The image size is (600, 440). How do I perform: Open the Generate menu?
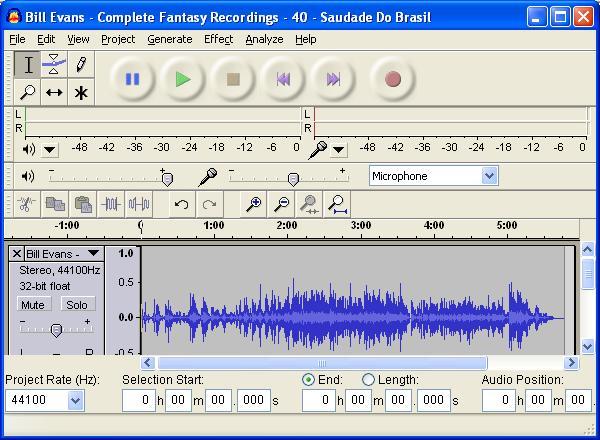coord(170,39)
